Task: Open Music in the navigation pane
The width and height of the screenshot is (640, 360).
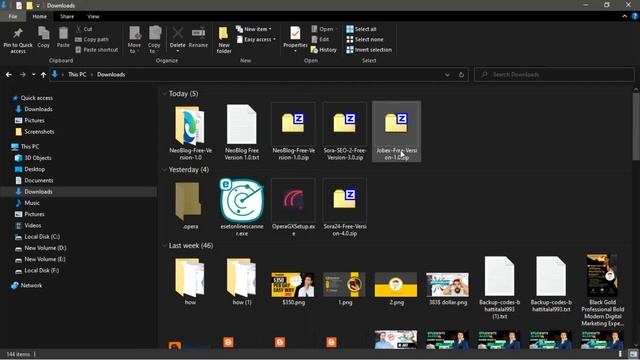Action: (31, 203)
